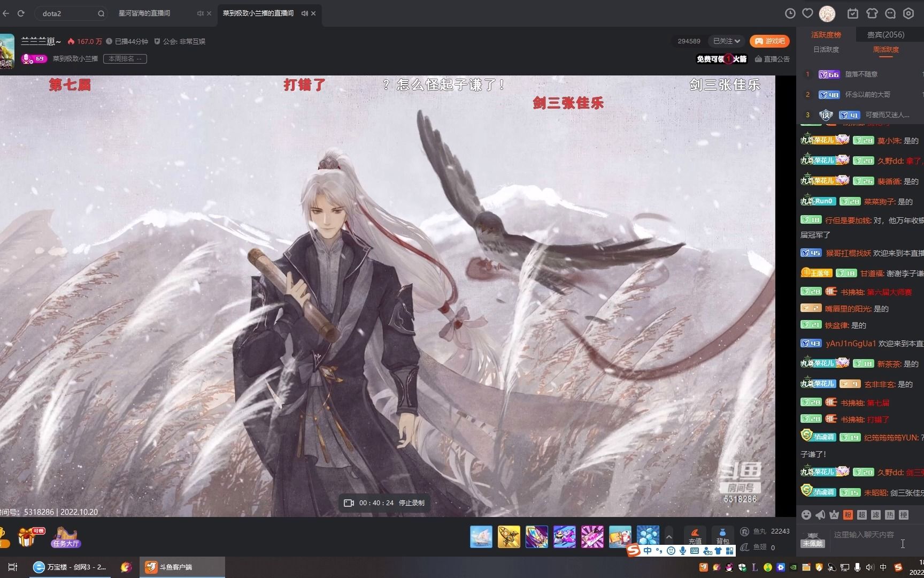Open 万宝楼 - 剑网3 taskbar window

[x=71, y=567]
